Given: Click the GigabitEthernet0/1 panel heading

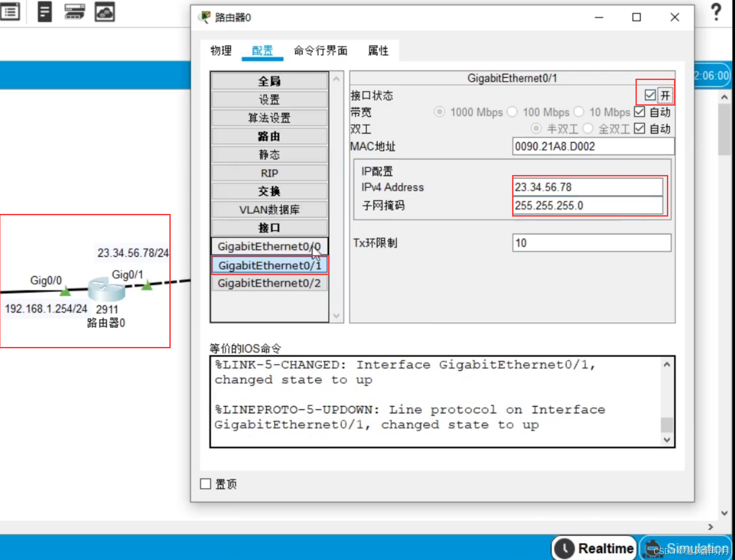Looking at the screenshot, I should 512,78.
